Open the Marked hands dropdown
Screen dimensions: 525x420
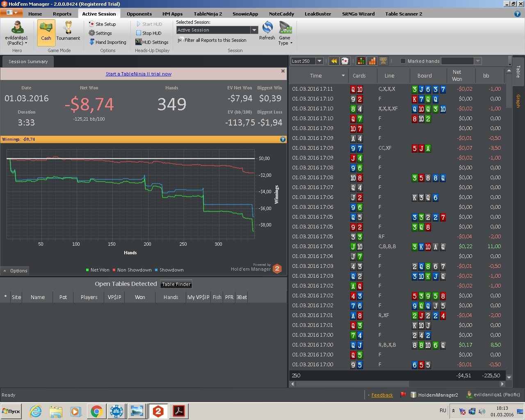pos(477,61)
